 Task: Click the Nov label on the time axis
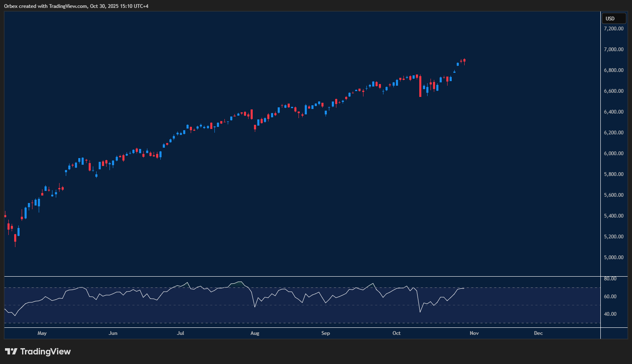pos(474,333)
